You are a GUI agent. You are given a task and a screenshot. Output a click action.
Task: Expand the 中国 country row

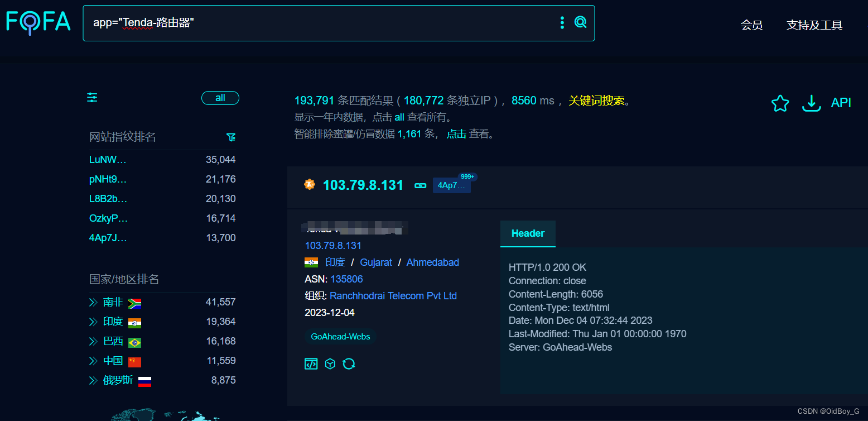pos(93,361)
